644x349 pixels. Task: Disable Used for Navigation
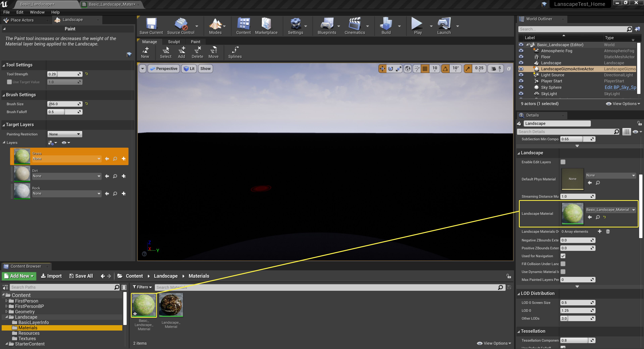[563, 256]
